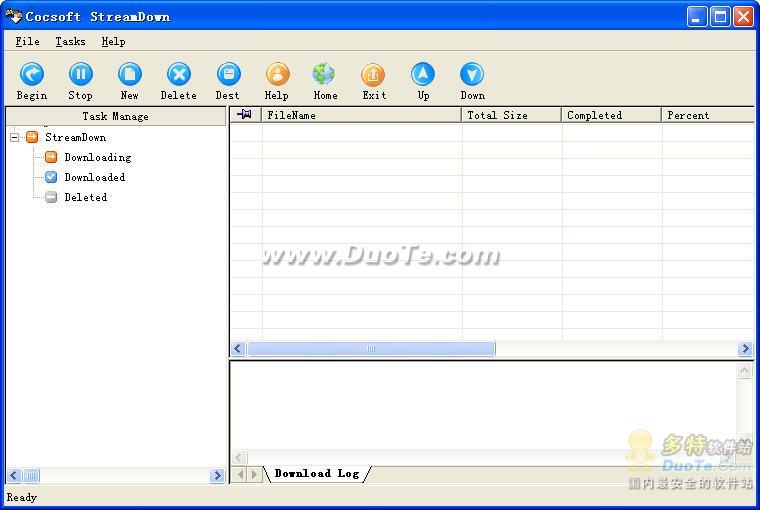This screenshot has height=510, width=760.
Task: Click the Ready status bar text
Action: click(21, 497)
